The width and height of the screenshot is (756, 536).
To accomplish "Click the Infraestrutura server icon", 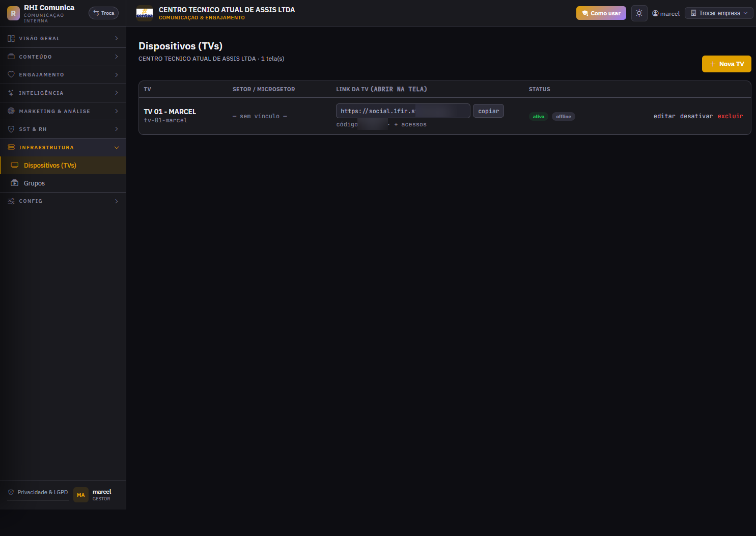I will 11,147.
